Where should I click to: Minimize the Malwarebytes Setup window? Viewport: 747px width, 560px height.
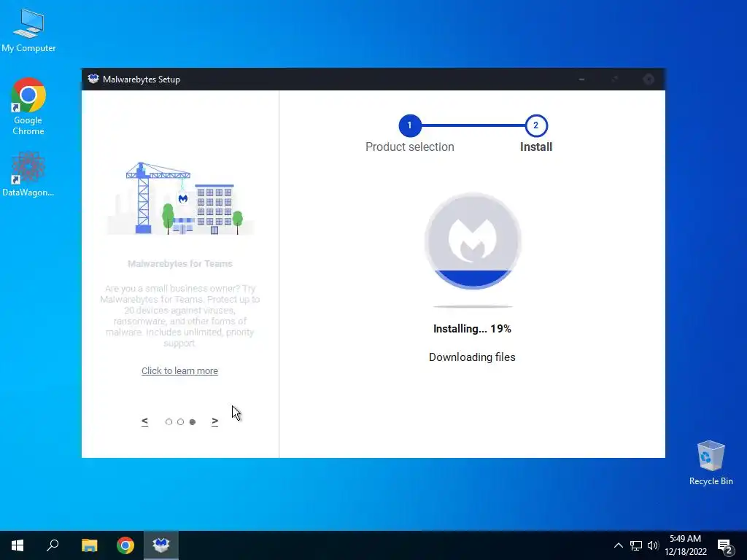(581, 79)
